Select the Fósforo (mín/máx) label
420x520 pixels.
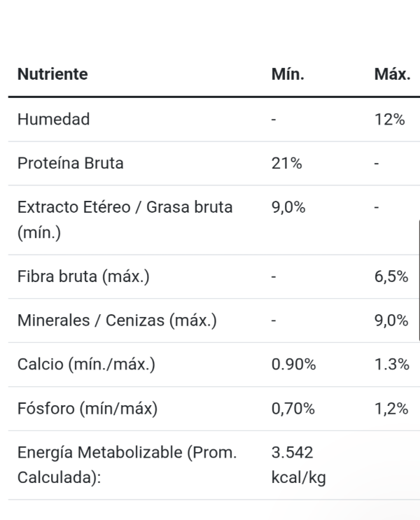click(x=87, y=409)
